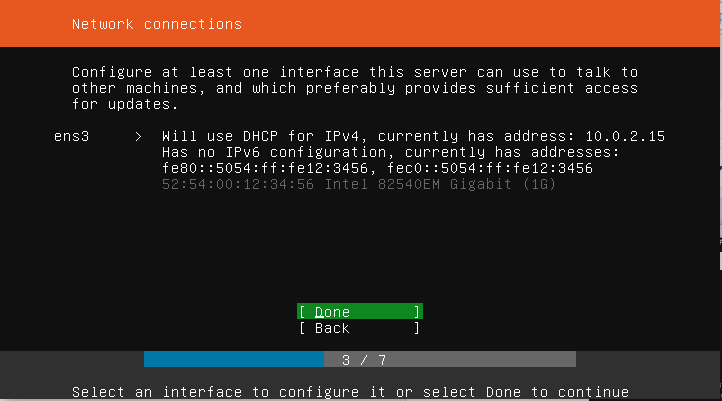
Task: Select the fe80::5054:ff:fe12:3456 address
Action: [261, 168]
